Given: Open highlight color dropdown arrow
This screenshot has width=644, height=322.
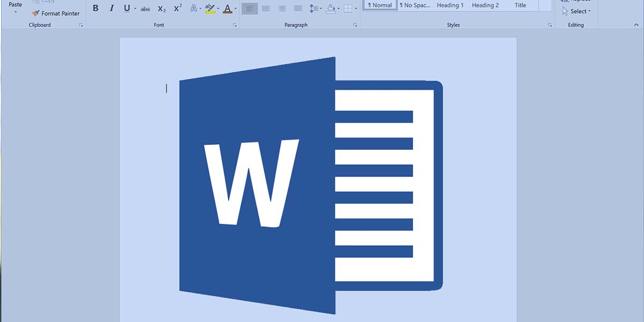Looking at the screenshot, I should [x=218, y=9].
